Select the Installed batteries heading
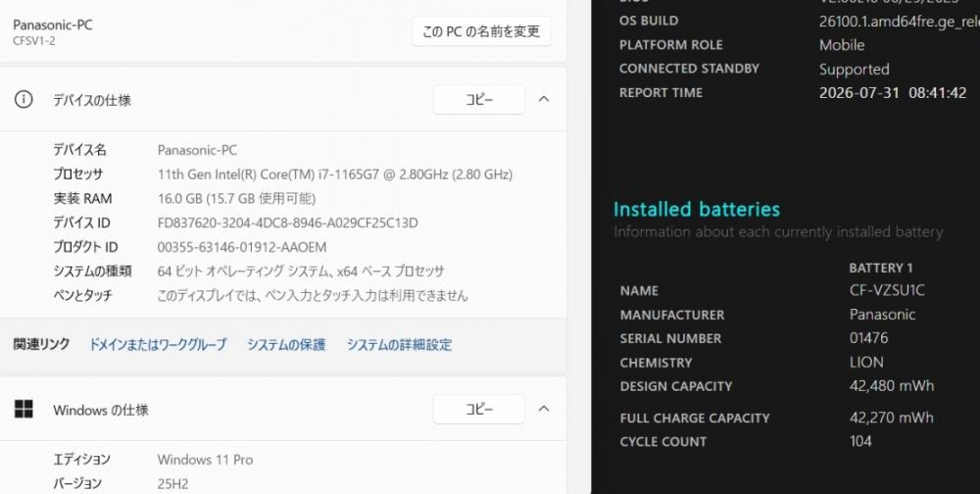980x494 pixels. 696,209
